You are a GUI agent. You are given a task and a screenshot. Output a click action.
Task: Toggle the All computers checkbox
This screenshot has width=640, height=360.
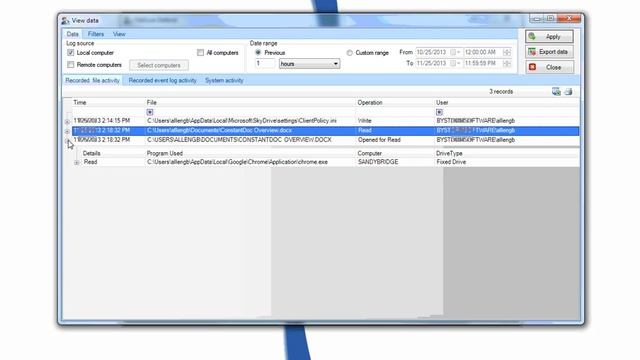coord(200,53)
